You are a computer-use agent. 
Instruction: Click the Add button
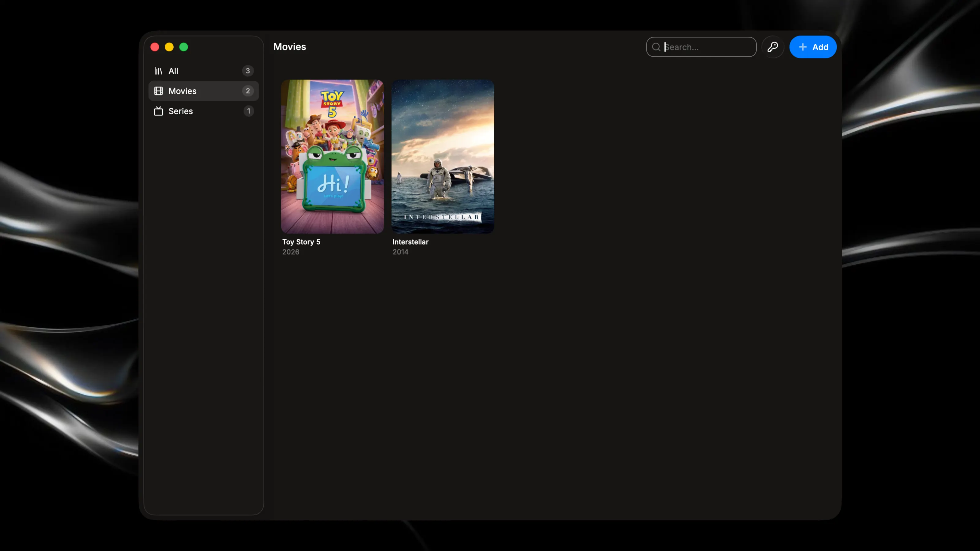point(812,47)
